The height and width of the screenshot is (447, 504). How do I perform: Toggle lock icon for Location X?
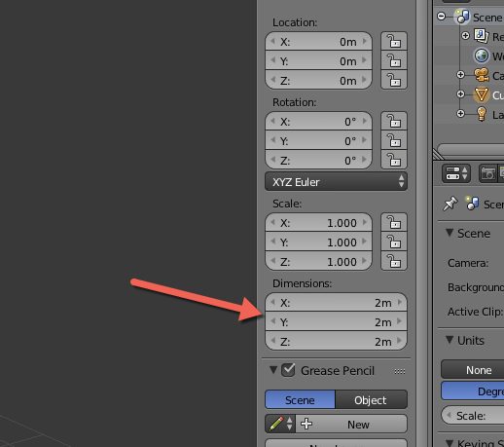[x=394, y=41]
